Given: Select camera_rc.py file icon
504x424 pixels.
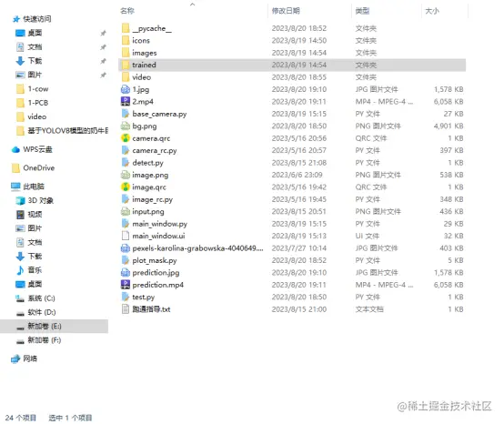Looking at the screenshot, I should point(126,150).
